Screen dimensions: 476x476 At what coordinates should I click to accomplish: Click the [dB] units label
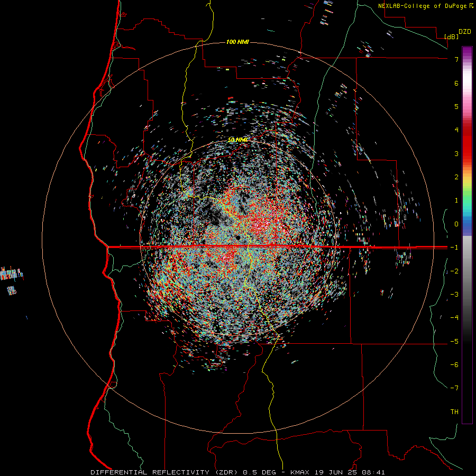(452, 36)
